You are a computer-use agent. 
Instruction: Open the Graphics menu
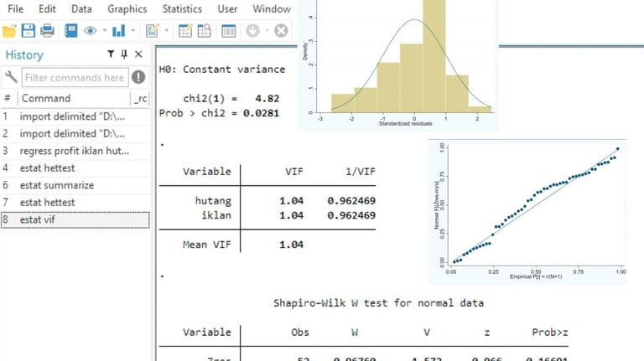(127, 8)
